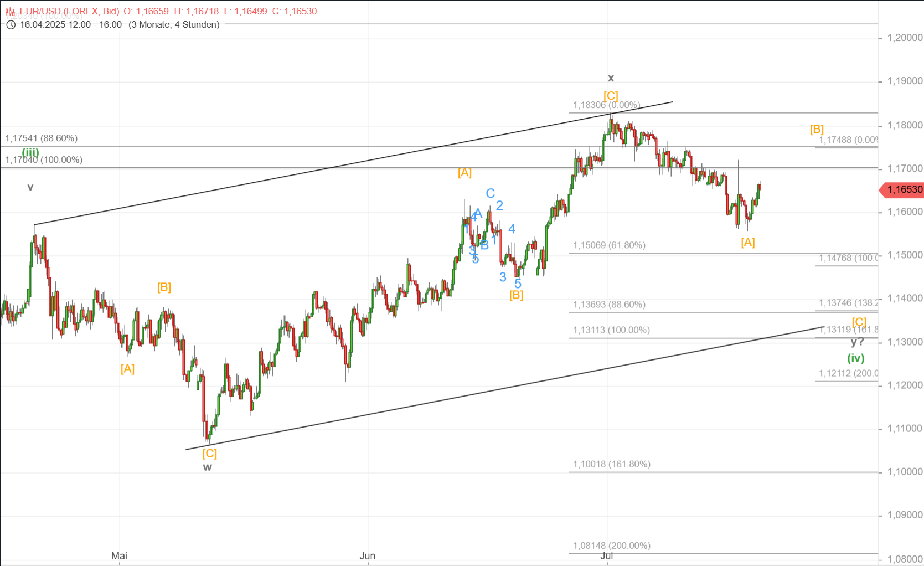This screenshot has width=924, height=566.
Task: Click the gray w wave label at the low
Action: 207,467
